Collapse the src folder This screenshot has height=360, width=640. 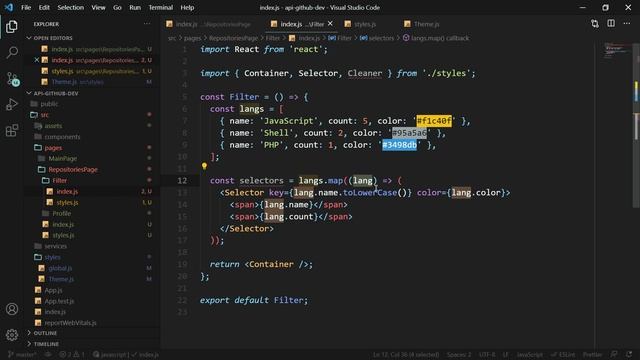point(44,115)
